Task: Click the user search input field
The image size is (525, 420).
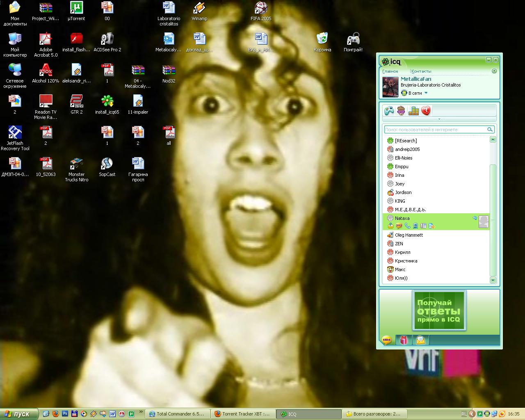Action: [435, 130]
